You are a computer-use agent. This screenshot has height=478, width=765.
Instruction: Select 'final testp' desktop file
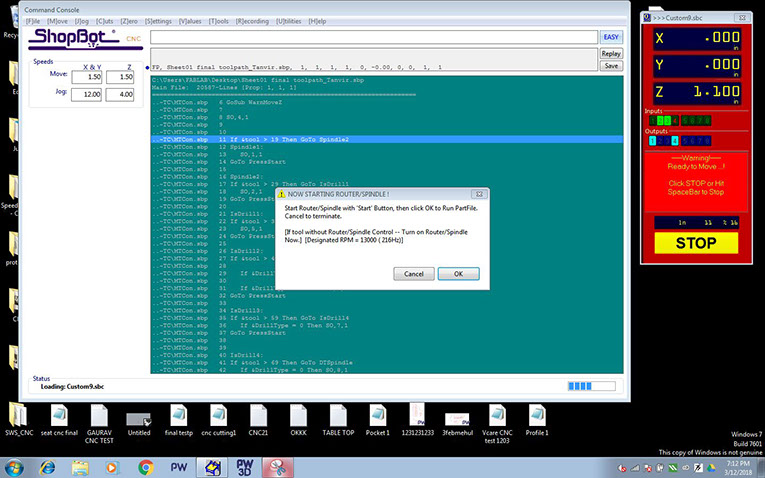[x=179, y=420]
